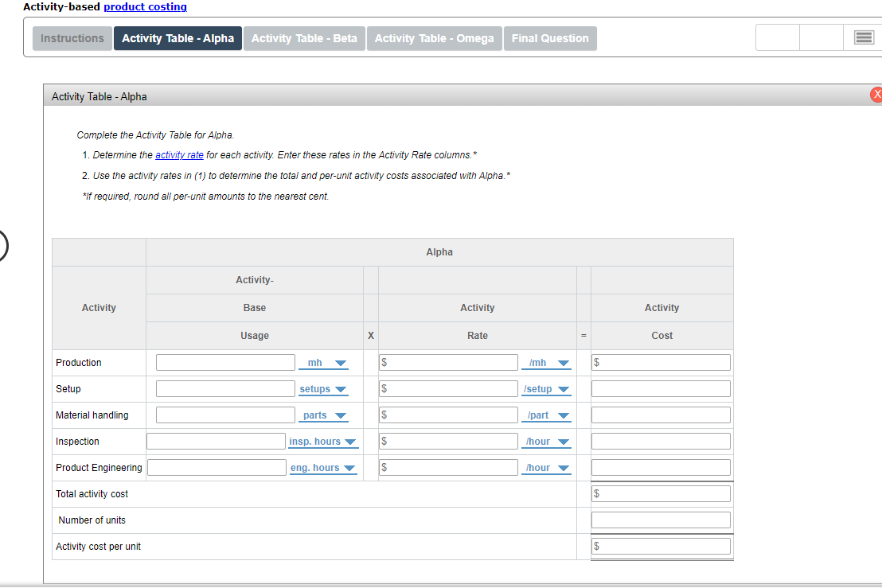
Task: Open the setups unit dropdown
Action: click(x=323, y=389)
